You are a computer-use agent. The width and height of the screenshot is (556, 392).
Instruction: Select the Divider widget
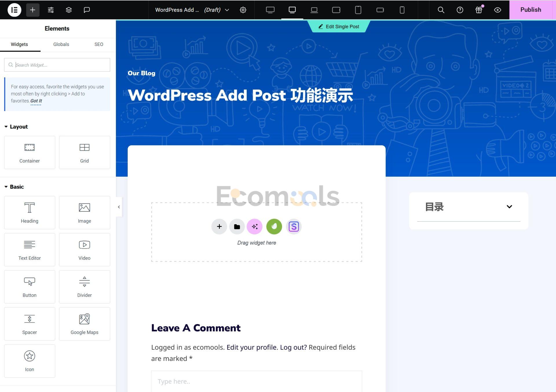85,287
